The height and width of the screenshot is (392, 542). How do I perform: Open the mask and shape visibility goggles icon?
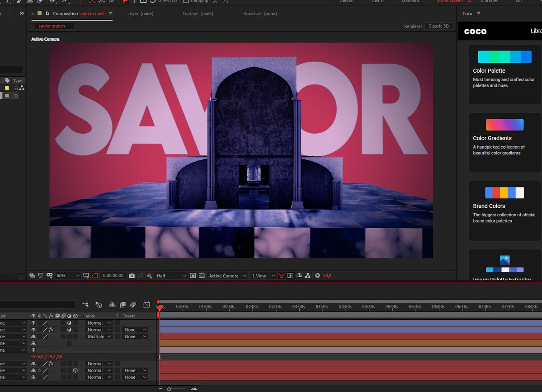click(49, 275)
